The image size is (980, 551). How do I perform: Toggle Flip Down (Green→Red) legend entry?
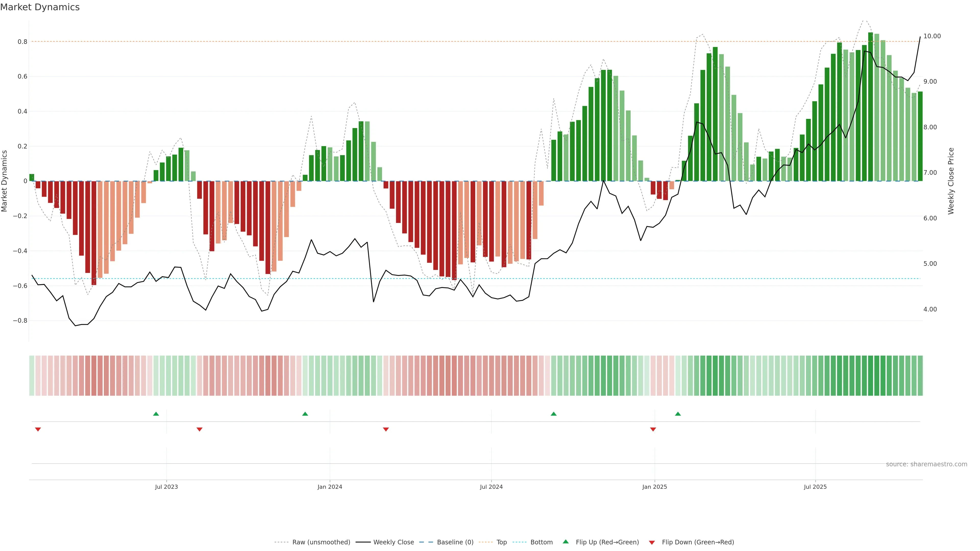698,542
